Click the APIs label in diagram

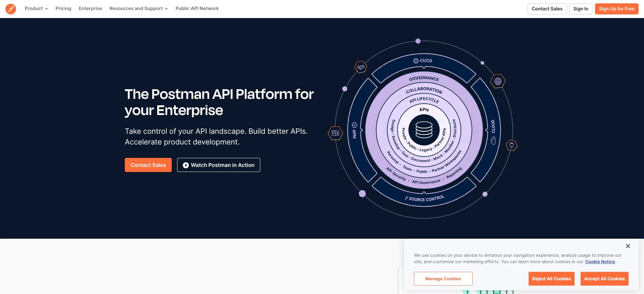tap(424, 110)
